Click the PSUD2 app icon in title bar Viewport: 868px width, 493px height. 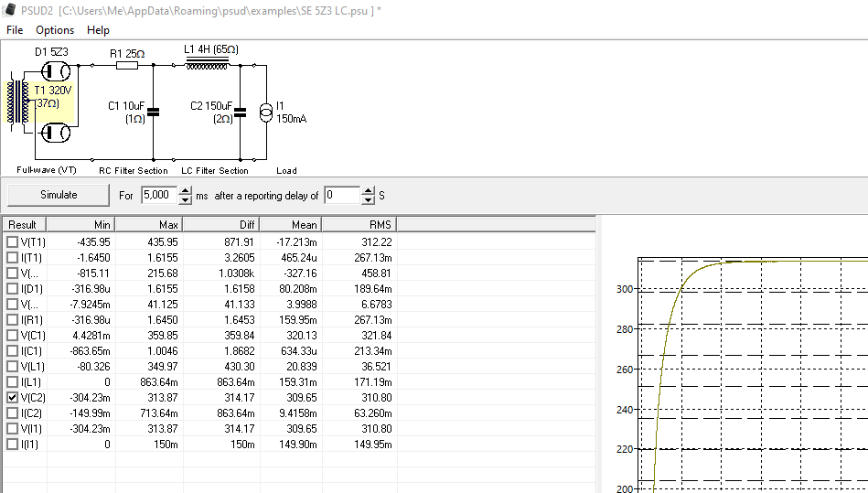(x=9, y=10)
